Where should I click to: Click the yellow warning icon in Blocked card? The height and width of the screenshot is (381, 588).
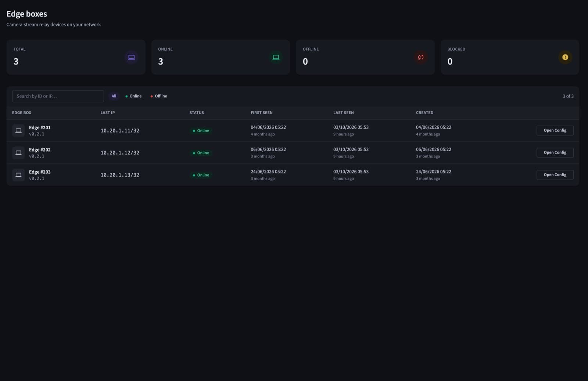565,57
